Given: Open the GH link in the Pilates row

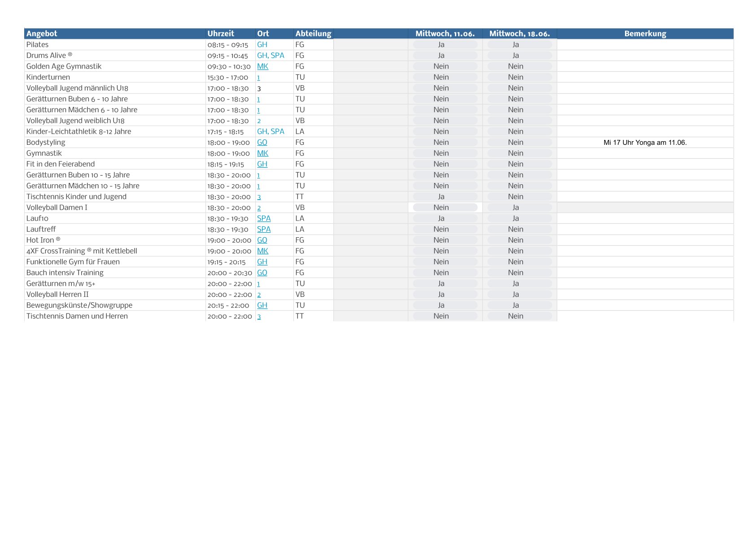Looking at the screenshot, I should [x=262, y=44].
